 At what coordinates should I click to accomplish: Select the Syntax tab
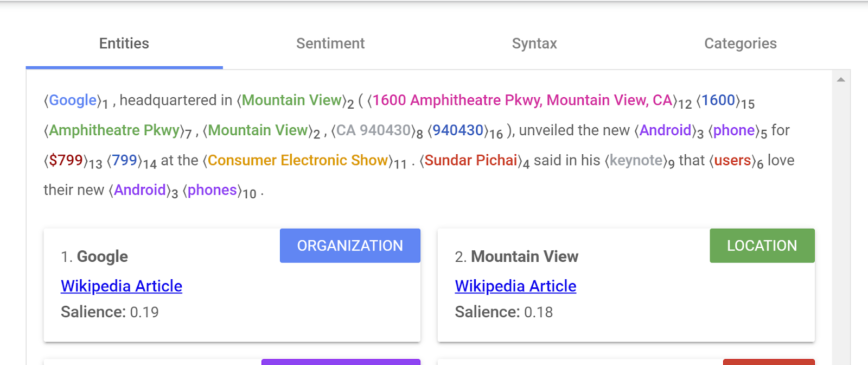point(534,43)
